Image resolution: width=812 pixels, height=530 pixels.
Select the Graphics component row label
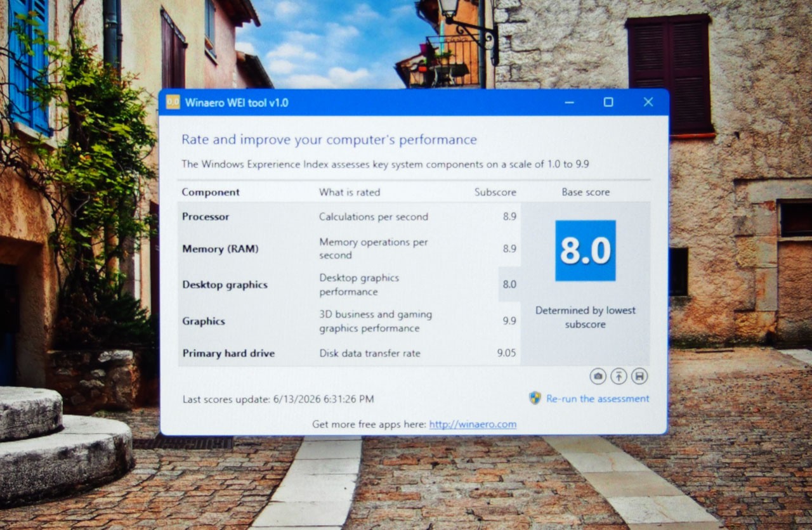click(204, 321)
